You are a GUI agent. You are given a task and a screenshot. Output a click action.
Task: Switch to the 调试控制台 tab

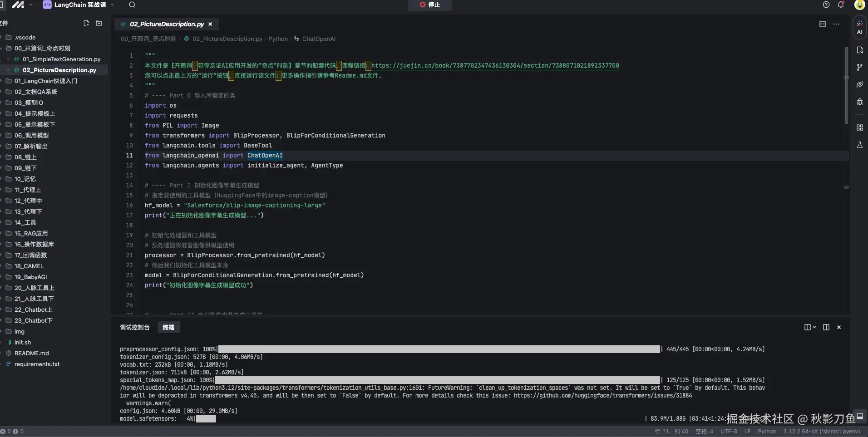point(134,327)
